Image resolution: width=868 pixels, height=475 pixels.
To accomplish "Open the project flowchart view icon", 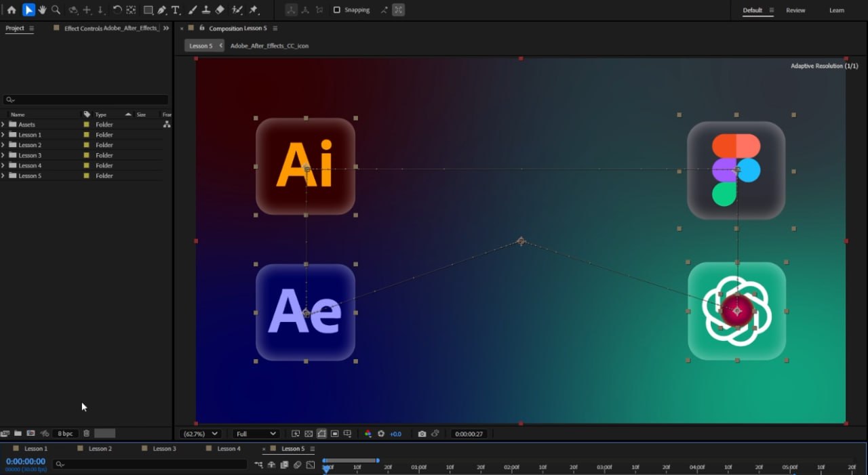I will 167,125.
